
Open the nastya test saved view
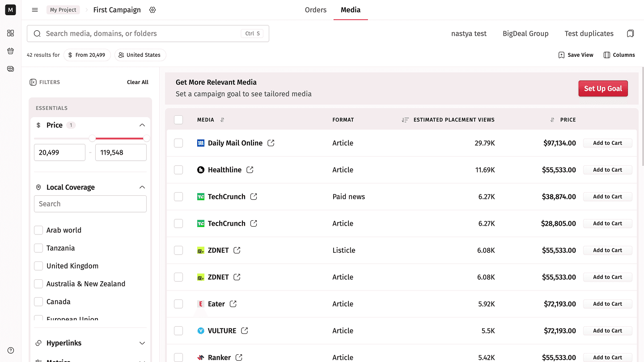(469, 34)
